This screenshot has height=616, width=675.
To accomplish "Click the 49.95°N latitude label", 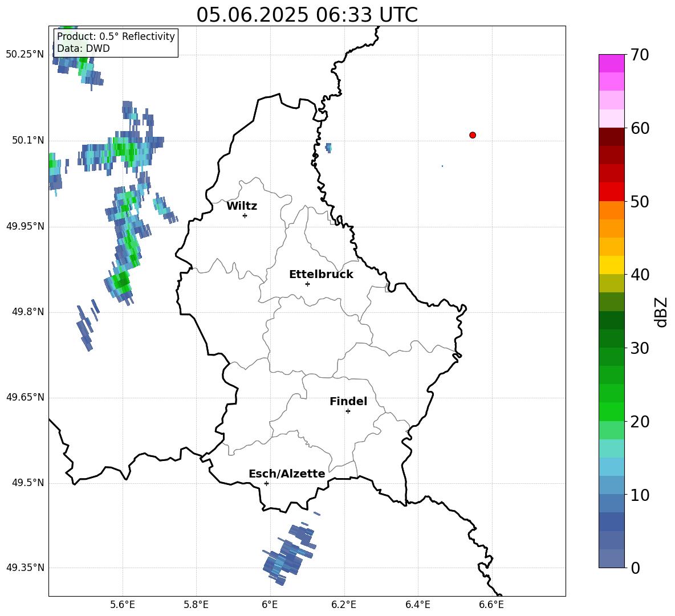I will [25, 226].
